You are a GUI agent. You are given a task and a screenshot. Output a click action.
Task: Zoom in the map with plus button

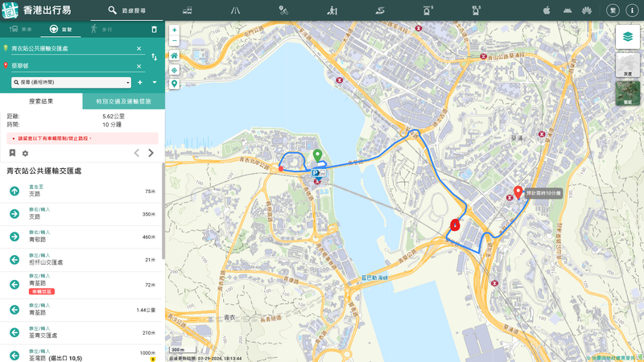tap(174, 30)
